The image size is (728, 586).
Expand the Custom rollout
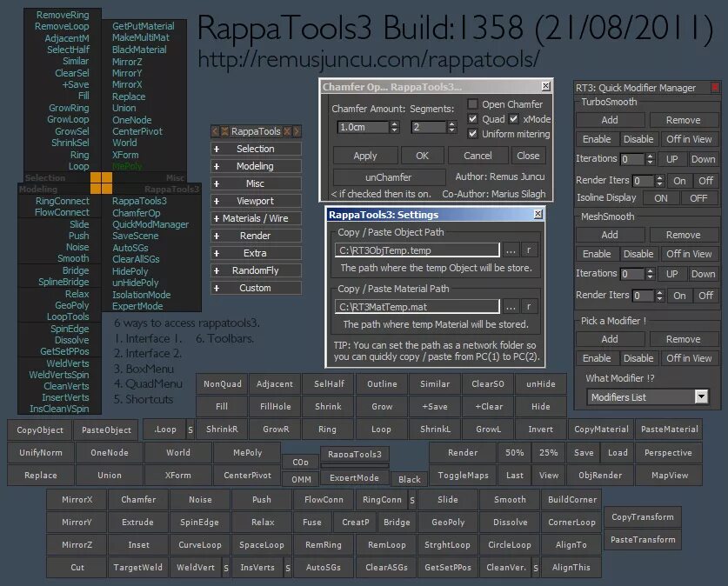256,288
